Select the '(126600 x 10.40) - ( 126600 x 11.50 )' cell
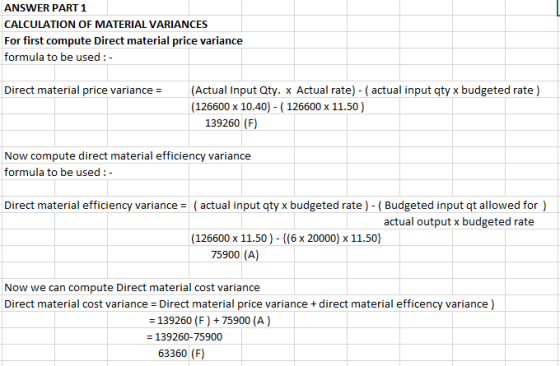This screenshot has width=560, height=366. pyautogui.click(x=278, y=107)
